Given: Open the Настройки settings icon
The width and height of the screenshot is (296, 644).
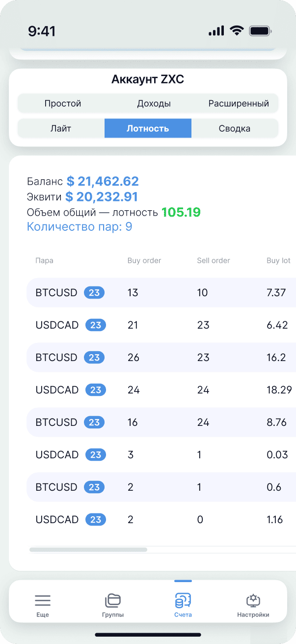Looking at the screenshot, I should (x=253, y=600).
